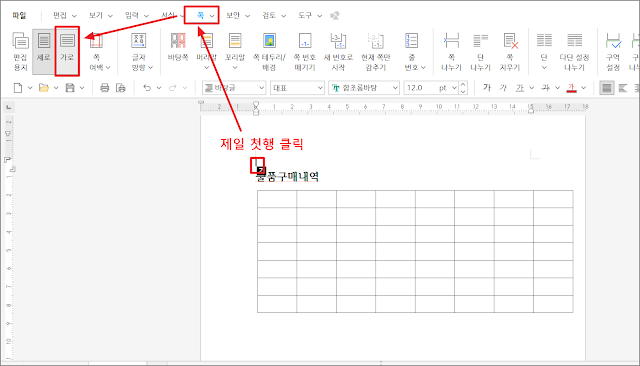Expand the new document dropdown arrow
The width and height of the screenshot is (640, 366).
30,88
